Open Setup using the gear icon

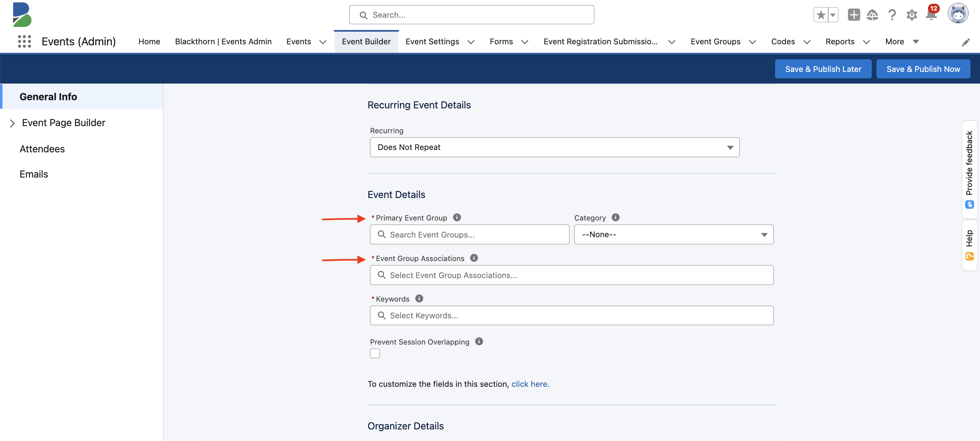click(912, 14)
